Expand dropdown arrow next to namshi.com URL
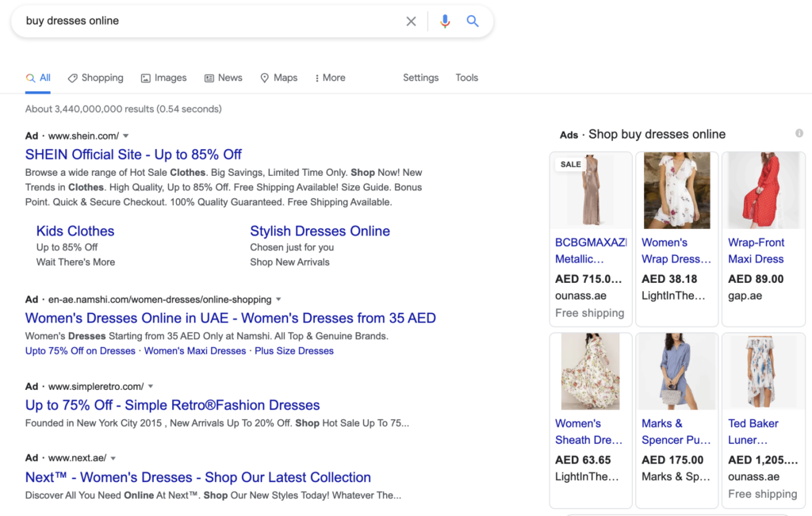This screenshot has height=516, width=812. (x=278, y=300)
